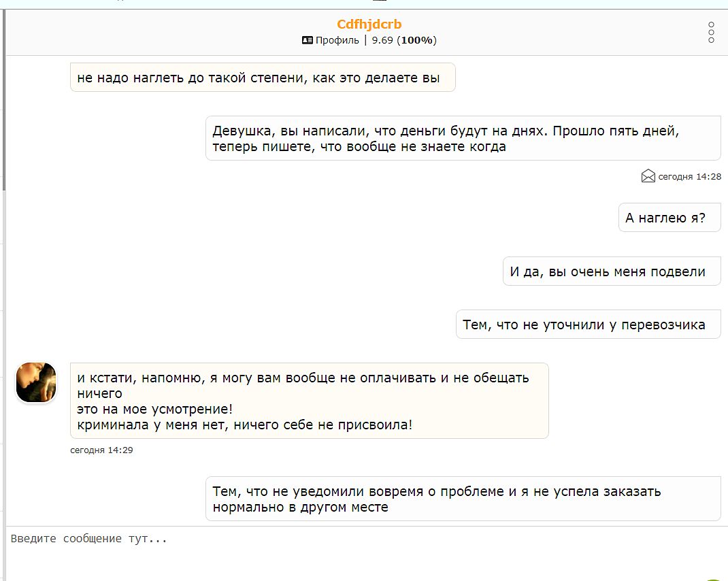The image size is (728, 581).
Task: Open the Профиль link
Action: (337, 40)
